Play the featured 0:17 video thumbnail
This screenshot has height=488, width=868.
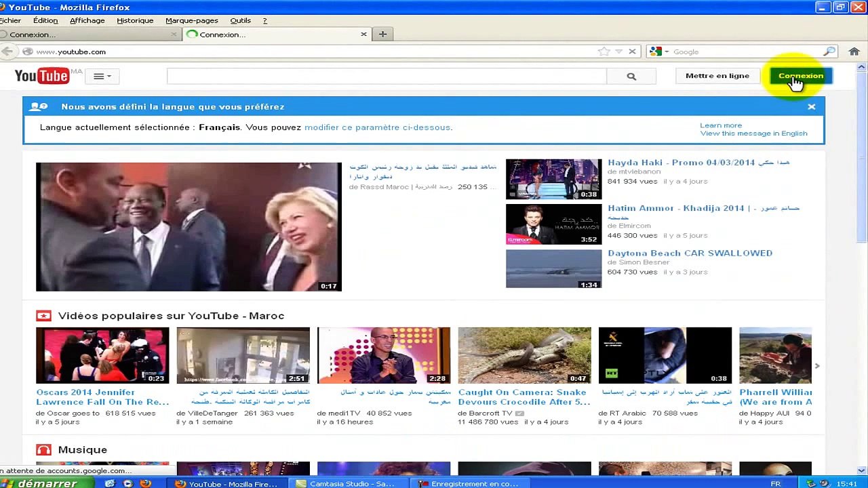pyautogui.click(x=189, y=227)
